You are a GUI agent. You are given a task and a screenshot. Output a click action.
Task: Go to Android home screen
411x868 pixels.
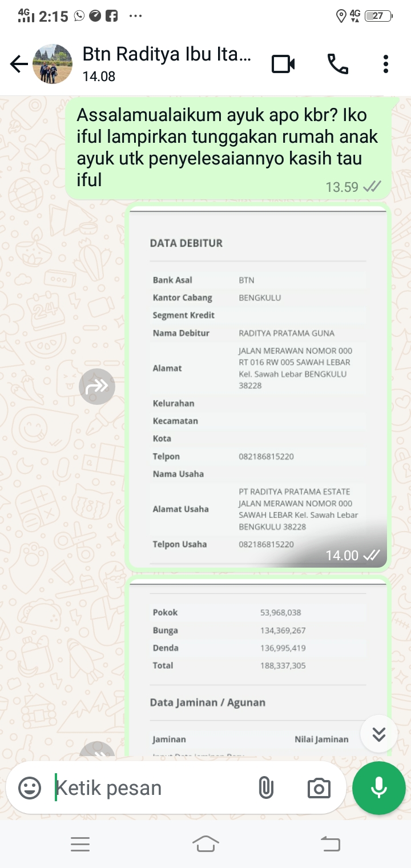coord(205,844)
